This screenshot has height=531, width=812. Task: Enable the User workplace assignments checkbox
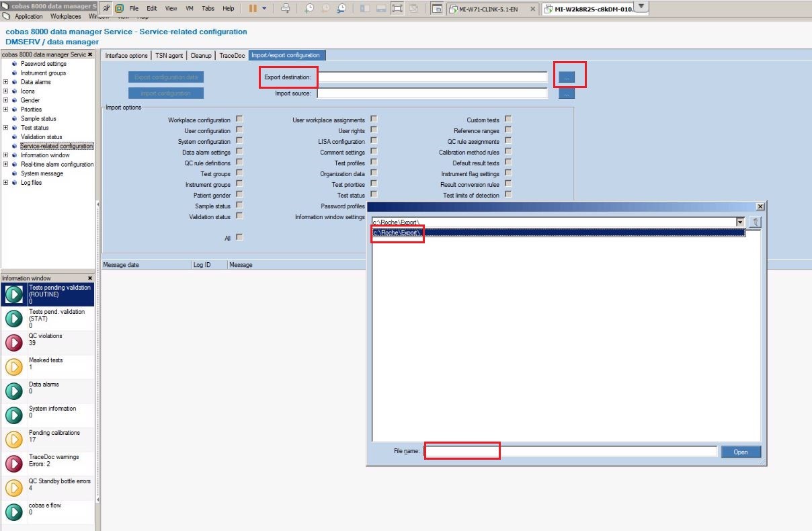point(374,119)
